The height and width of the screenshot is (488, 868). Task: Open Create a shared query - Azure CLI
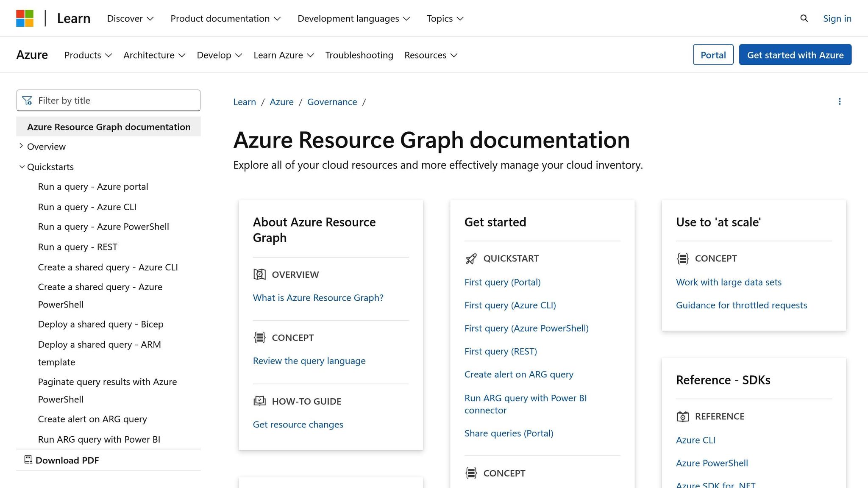tap(108, 267)
